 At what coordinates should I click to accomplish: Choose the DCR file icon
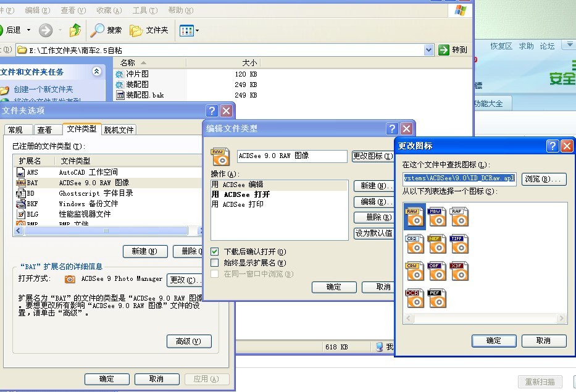[415, 298]
